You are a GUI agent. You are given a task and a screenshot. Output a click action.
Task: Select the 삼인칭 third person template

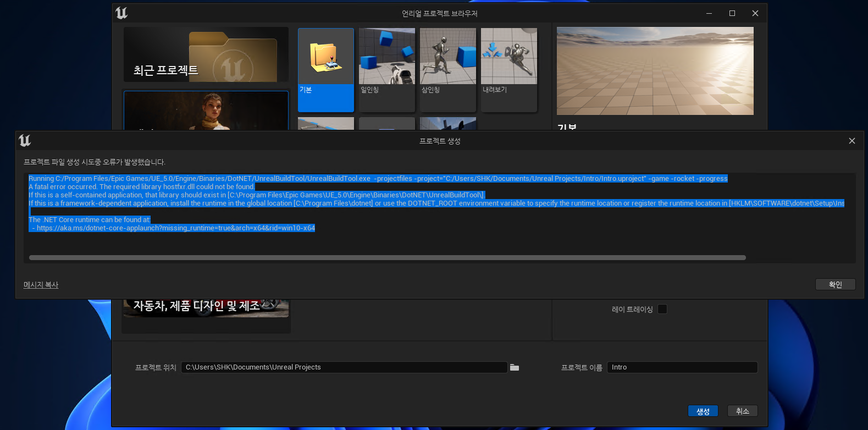[x=448, y=70]
